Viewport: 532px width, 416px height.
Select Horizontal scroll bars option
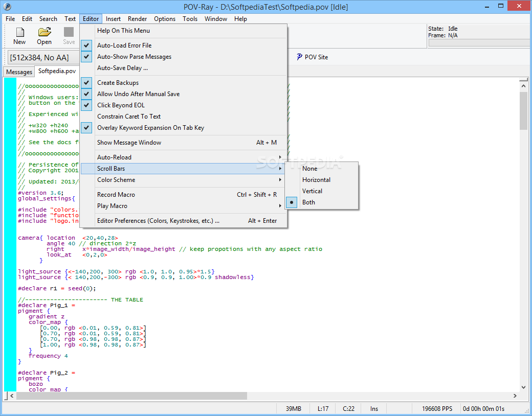tap(322, 180)
